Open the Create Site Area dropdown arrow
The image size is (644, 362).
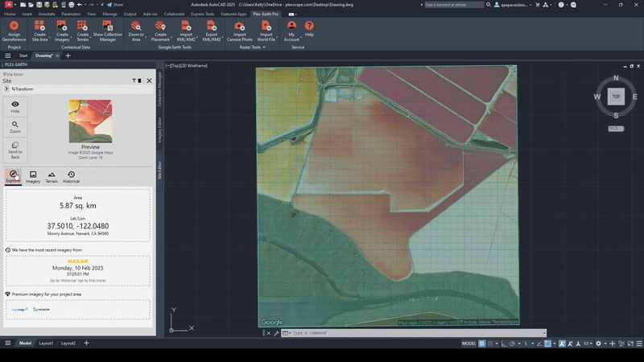click(49, 38)
